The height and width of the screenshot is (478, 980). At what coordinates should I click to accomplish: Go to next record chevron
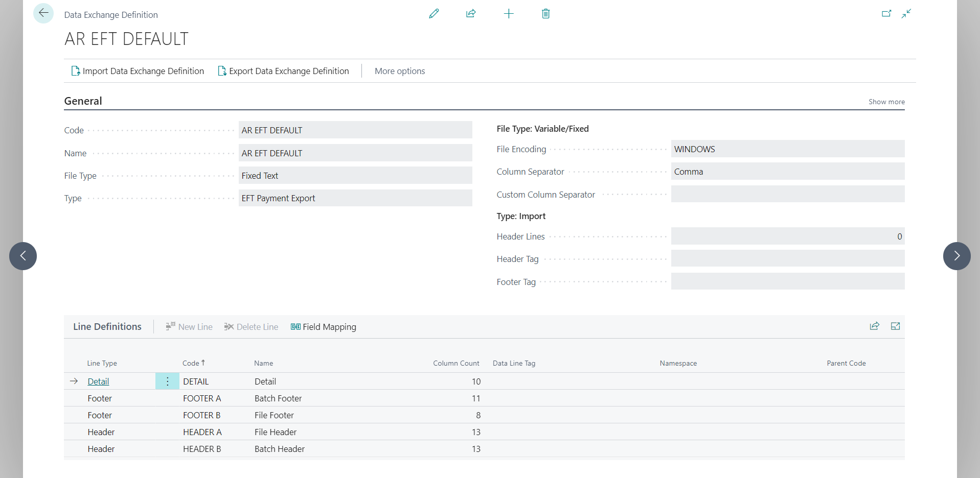coord(956,256)
